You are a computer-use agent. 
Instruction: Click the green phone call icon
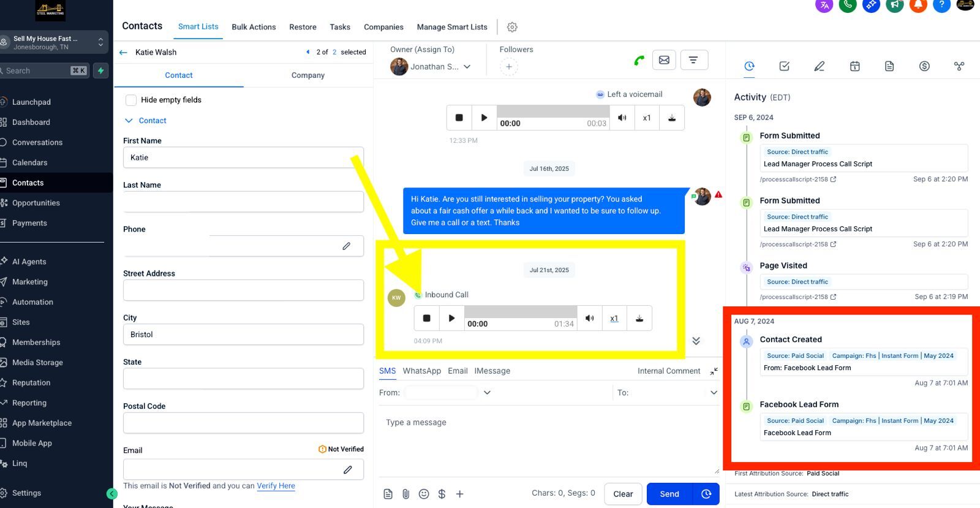(639, 60)
